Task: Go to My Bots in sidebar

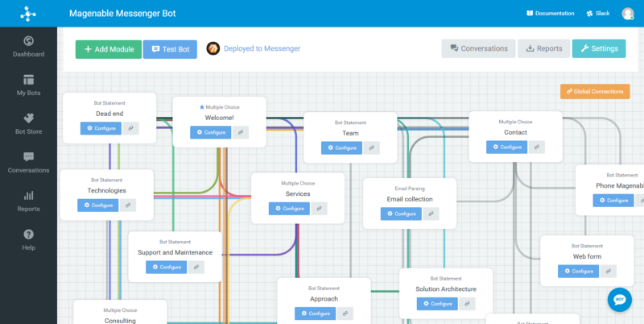Action: tap(28, 85)
